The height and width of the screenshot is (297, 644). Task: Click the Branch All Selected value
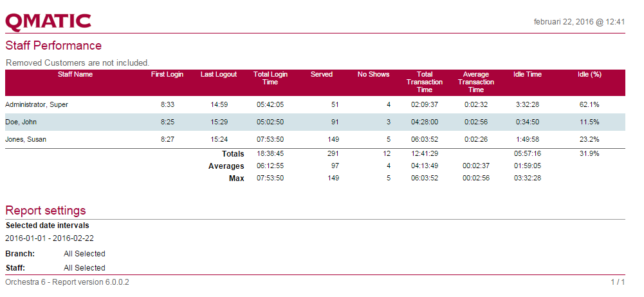point(84,254)
